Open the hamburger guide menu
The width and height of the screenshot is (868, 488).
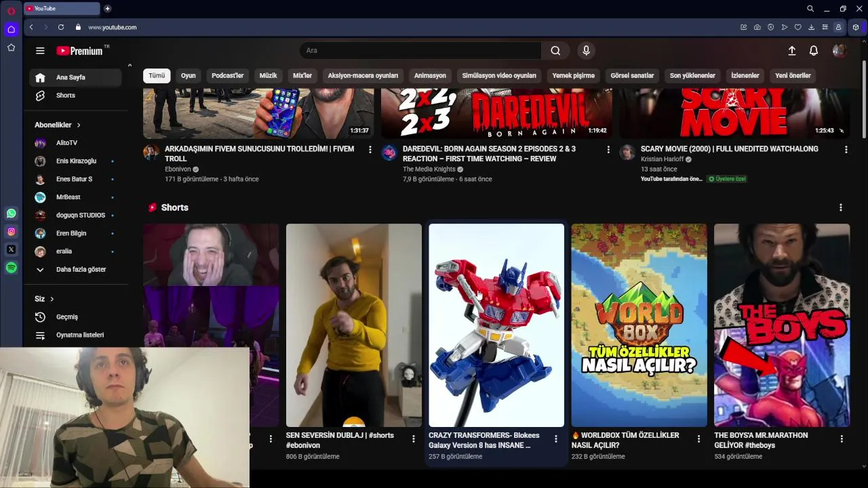40,51
